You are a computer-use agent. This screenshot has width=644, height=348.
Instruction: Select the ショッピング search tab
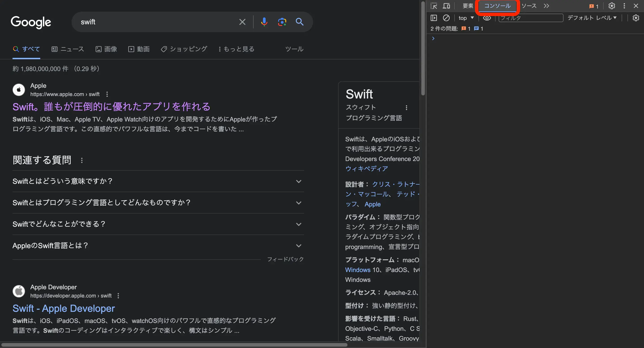tap(184, 49)
